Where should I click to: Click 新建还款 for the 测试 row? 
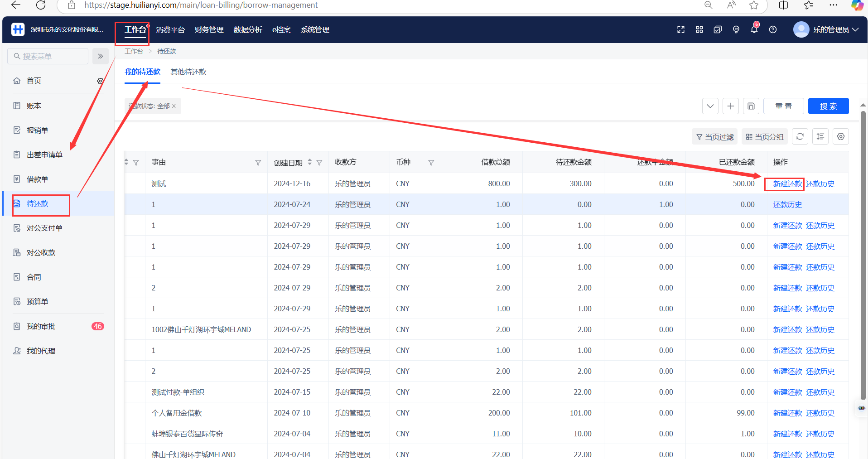pos(787,184)
